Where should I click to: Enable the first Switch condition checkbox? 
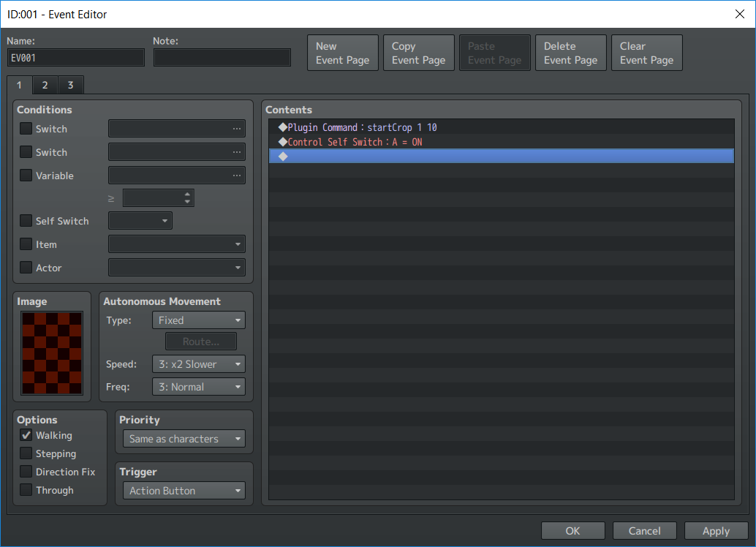tap(26, 129)
